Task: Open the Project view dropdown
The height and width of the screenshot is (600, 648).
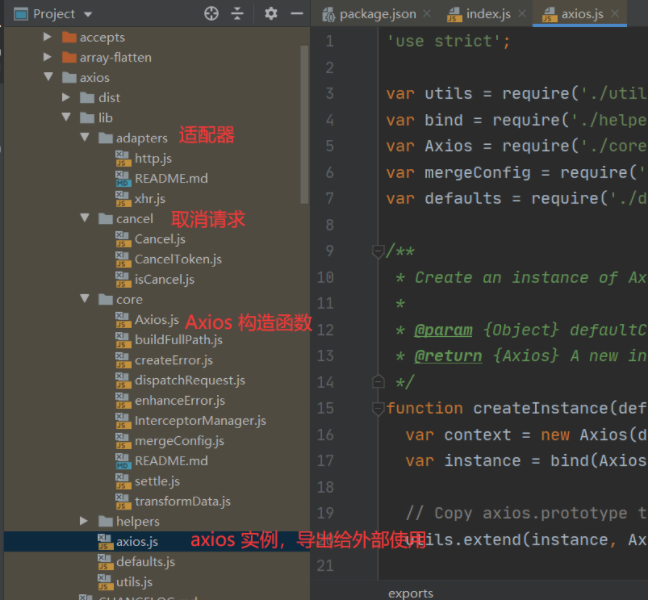Action: click(88, 14)
